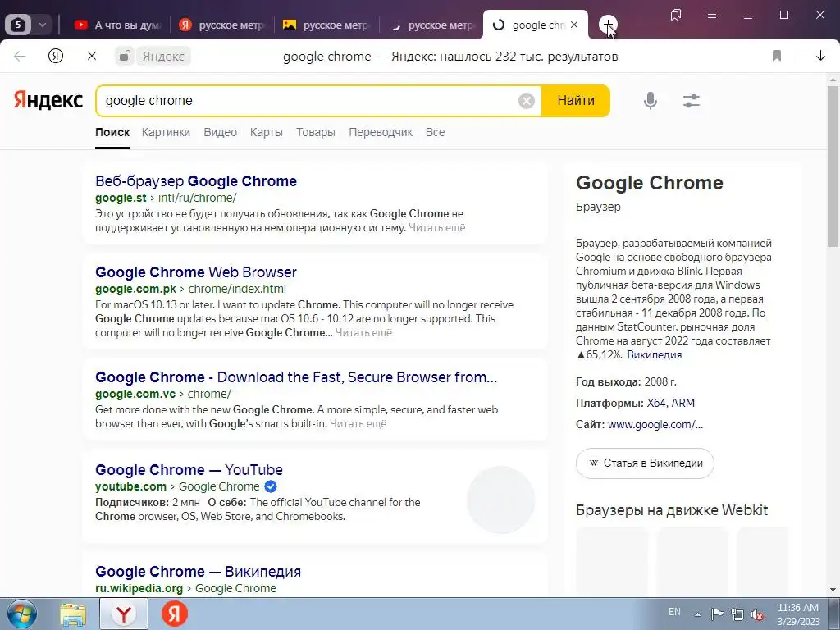This screenshot has width=840, height=630.
Task: Open result "Google Chrome — YouTube"
Action: pyautogui.click(x=189, y=470)
